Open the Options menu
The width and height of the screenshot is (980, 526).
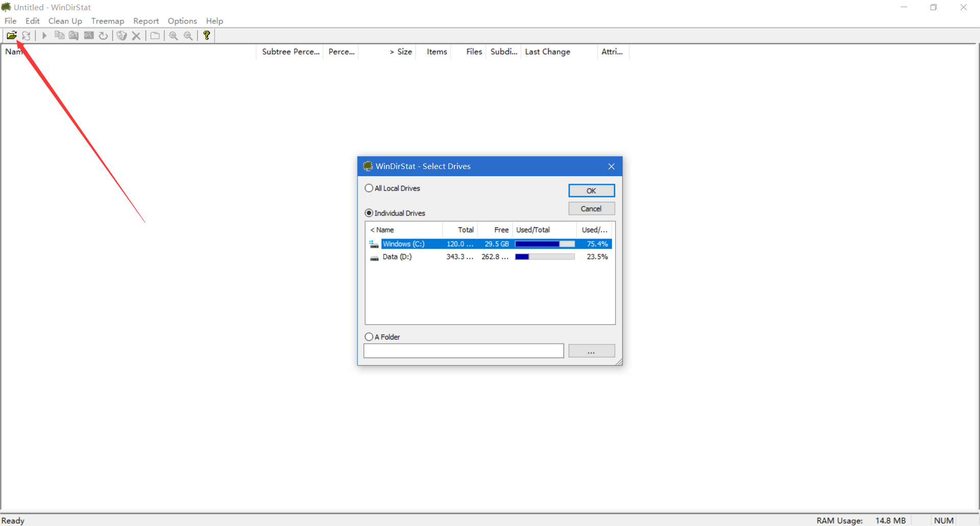pyautogui.click(x=182, y=21)
